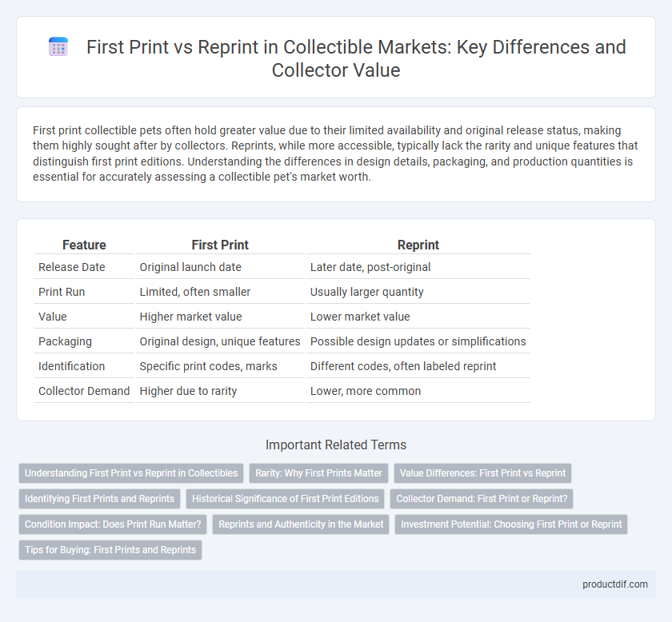Select the 'Specific print codes, marks' cell
The width and height of the screenshot is (672, 622).
[220, 366]
